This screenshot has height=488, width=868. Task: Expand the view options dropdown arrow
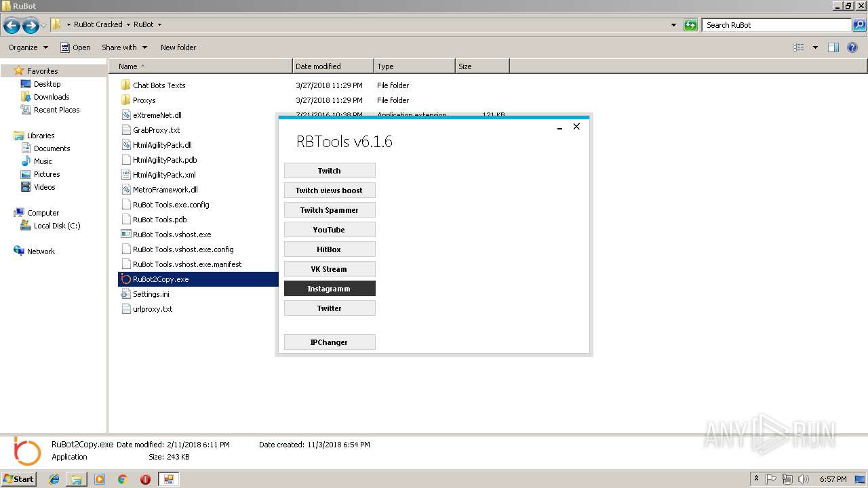click(x=815, y=47)
